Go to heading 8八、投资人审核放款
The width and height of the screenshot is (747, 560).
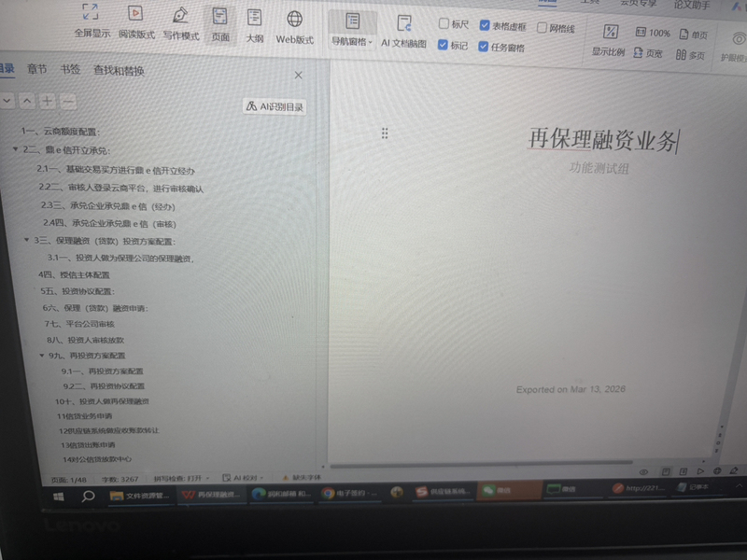(x=85, y=340)
